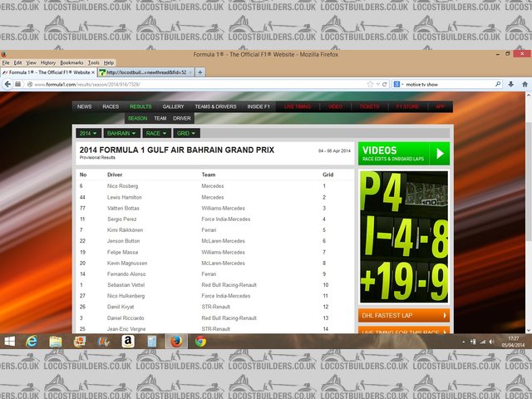
Task: Select the DRIVER results sub-tab
Action: coord(182,118)
